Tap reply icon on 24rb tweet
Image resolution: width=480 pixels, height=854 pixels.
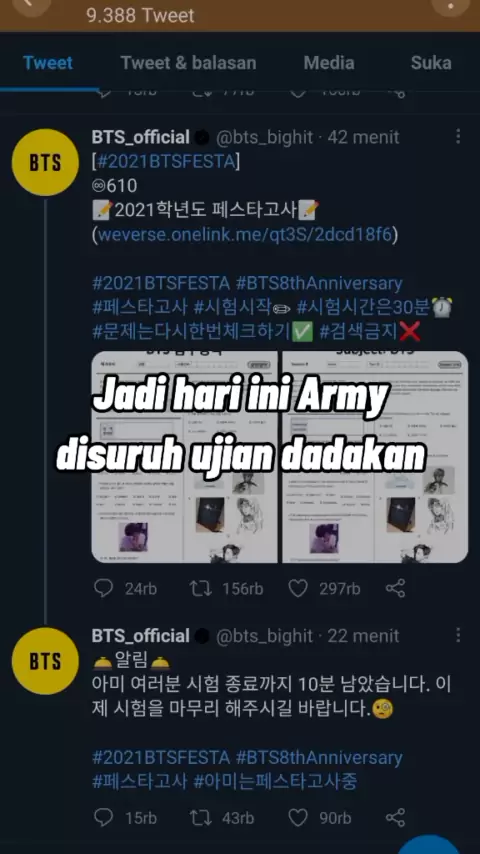click(x=104, y=588)
